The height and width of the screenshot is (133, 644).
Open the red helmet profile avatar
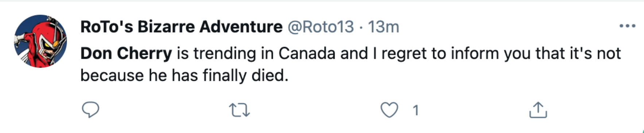coord(40,41)
